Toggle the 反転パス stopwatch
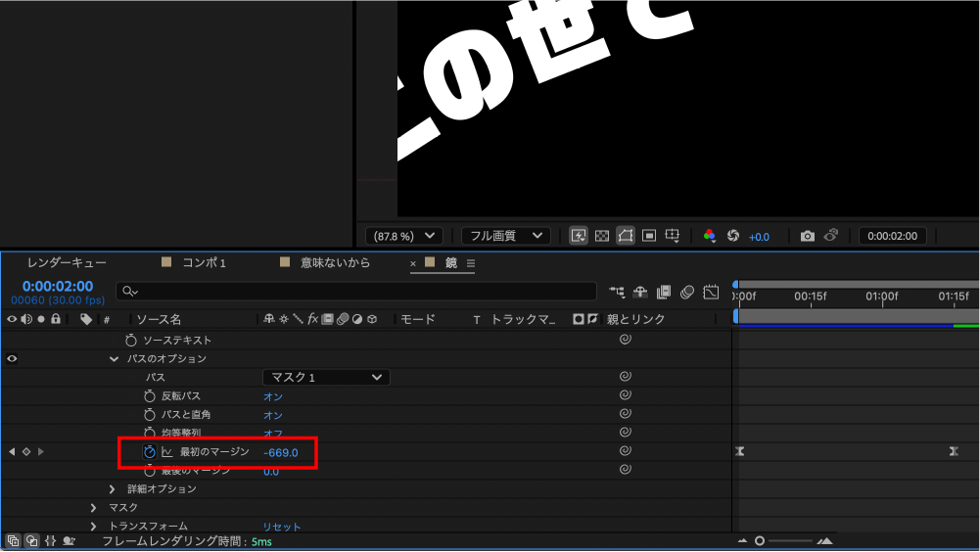 150,395
